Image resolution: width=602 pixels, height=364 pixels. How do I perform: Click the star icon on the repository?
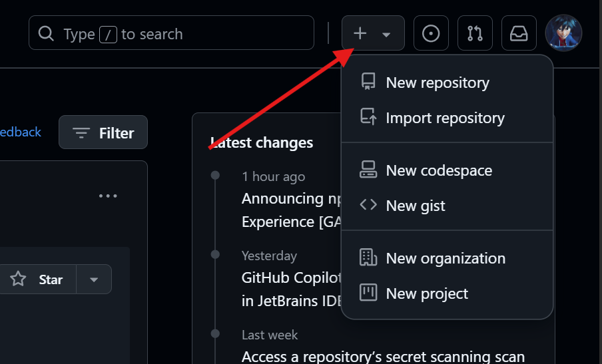(x=18, y=279)
